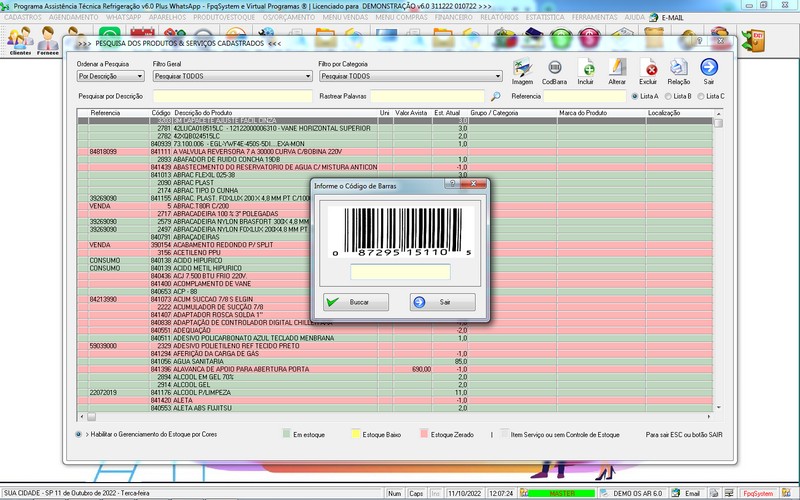The width and height of the screenshot is (800, 500).
Task: Click Incluir to add a new product
Action: tap(586, 70)
